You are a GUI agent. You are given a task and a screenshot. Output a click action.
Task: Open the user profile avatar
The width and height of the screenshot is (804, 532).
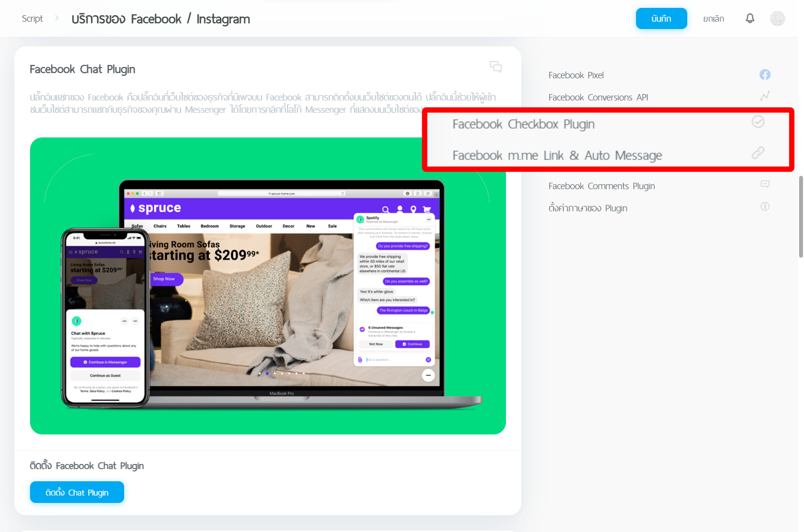(777, 19)
